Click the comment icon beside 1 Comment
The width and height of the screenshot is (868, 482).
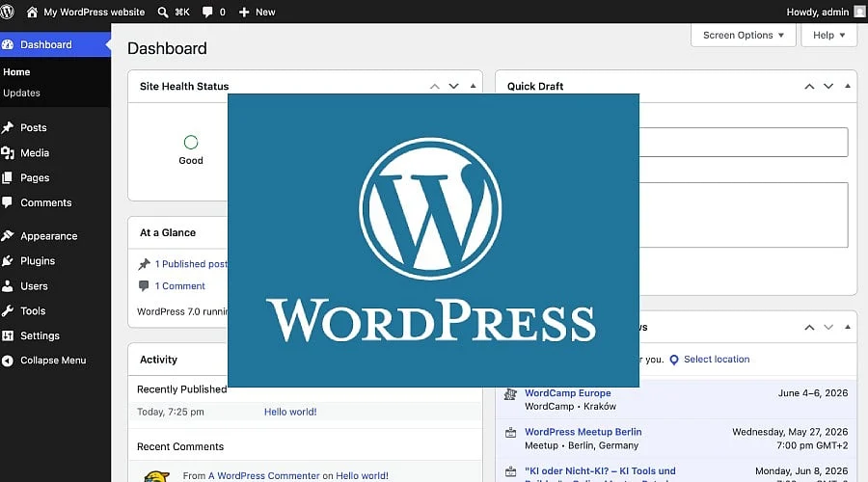[x=144, y=286]
